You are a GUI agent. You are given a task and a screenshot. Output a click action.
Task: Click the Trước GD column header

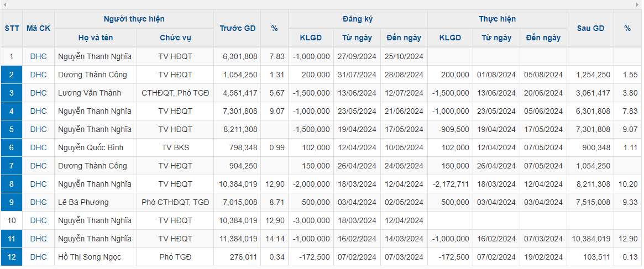[237, 28]
